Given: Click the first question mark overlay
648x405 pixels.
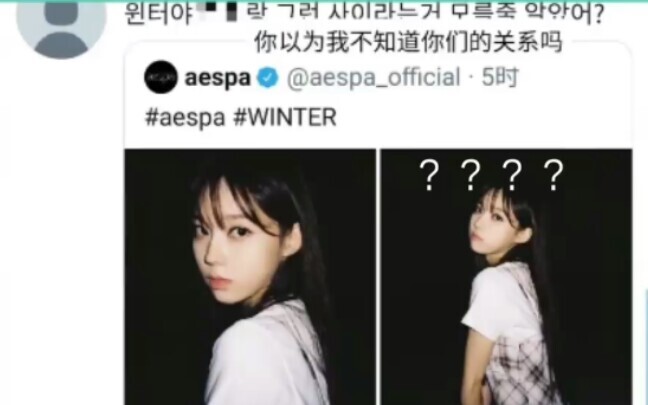Looking at the screenshot, I should (429, 175).
